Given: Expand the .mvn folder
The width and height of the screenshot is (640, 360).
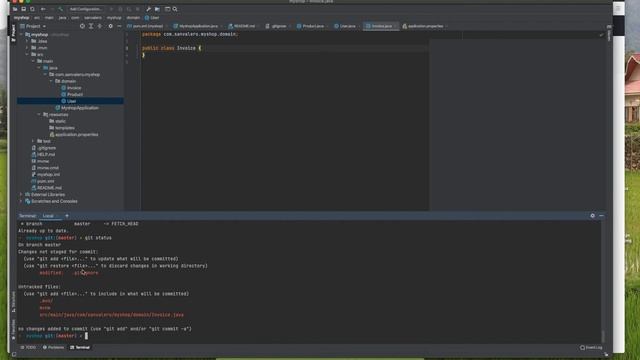Looking at the screenshot, I should [27, 48].
